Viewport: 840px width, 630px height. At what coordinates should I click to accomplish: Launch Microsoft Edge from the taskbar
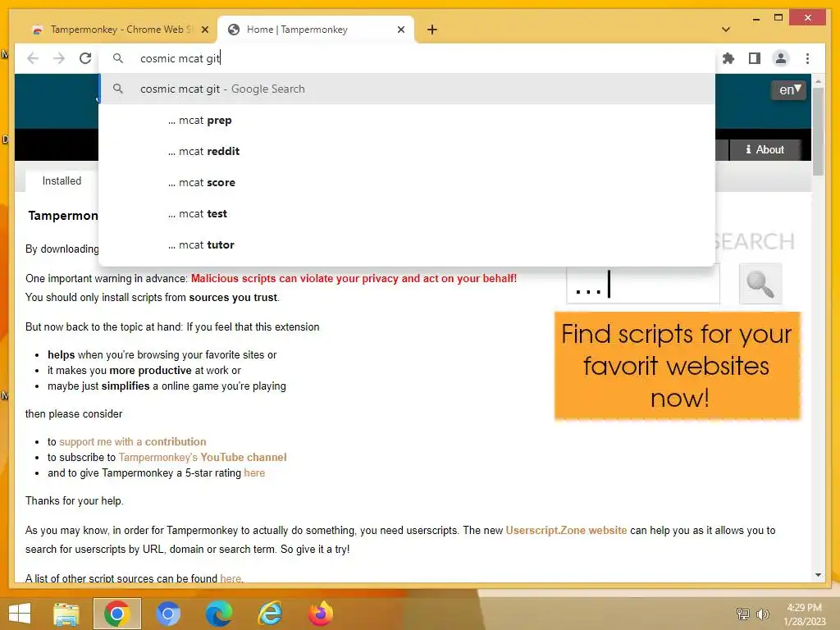(x=219, y=614)
